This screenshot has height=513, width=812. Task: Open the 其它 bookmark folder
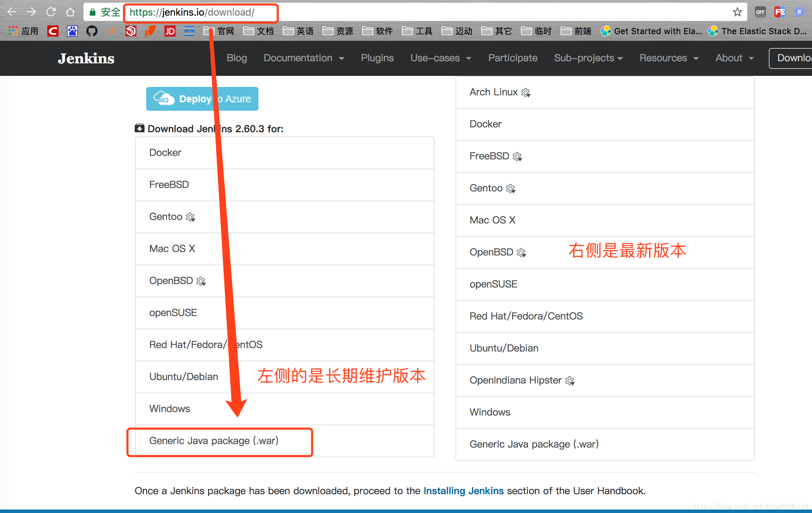[497, 31]
